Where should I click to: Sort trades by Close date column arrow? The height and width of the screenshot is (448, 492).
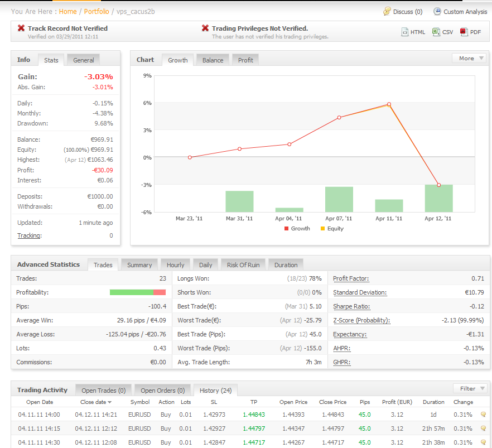click(x=110, y=402)
